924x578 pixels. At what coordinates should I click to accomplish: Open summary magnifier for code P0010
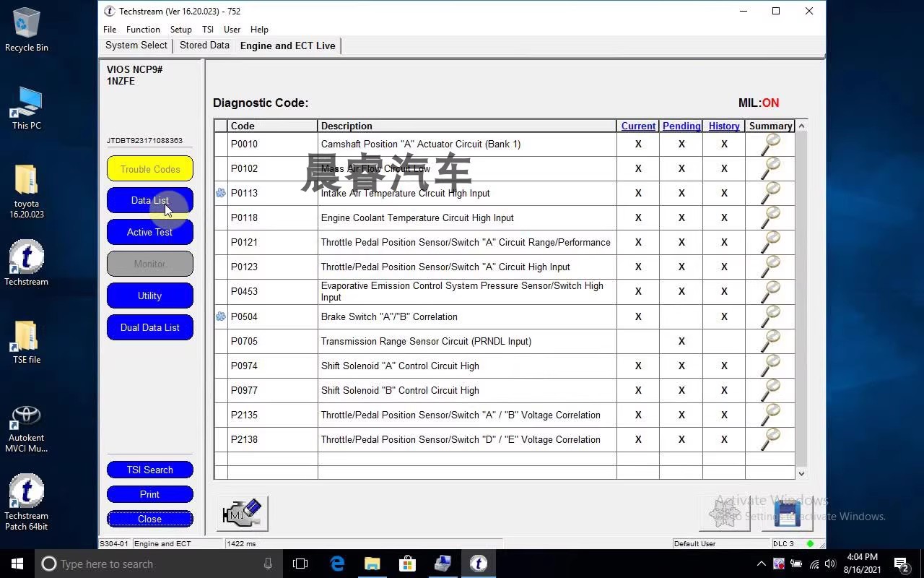(770, 144)
